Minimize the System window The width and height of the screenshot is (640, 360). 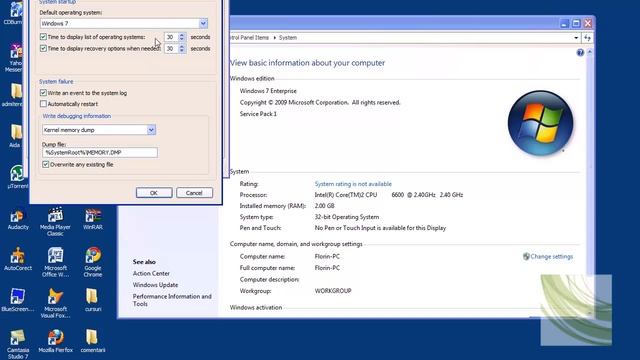[x=564, y=24]
